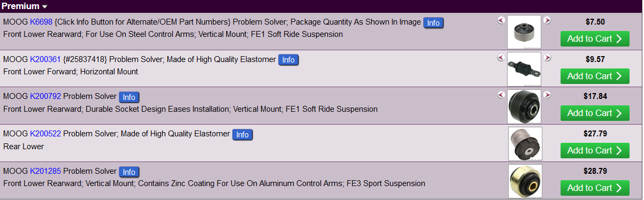
Task: Show previous image for MOOG K200361
Action: pos(501,57)
